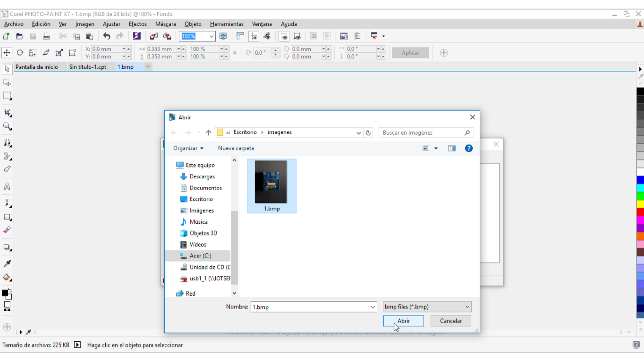
Task: Click the Print icon in toolbar
Action: coord(46,36)
